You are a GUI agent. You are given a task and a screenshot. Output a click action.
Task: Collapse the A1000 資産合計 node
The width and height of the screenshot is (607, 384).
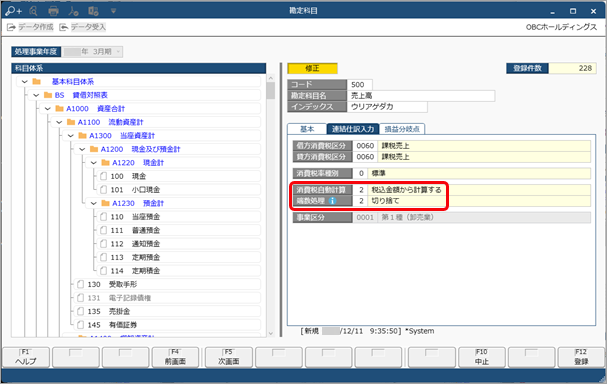pos(48,109)
